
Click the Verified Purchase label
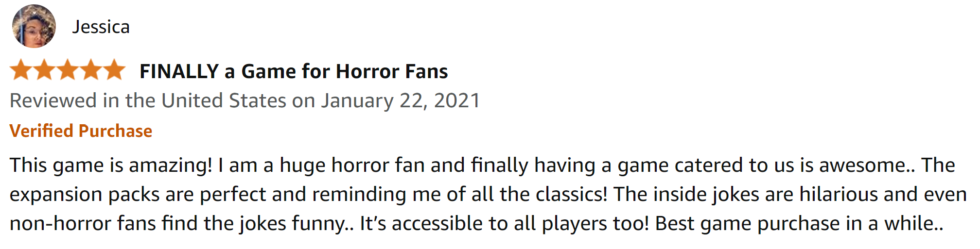point(81,131)
